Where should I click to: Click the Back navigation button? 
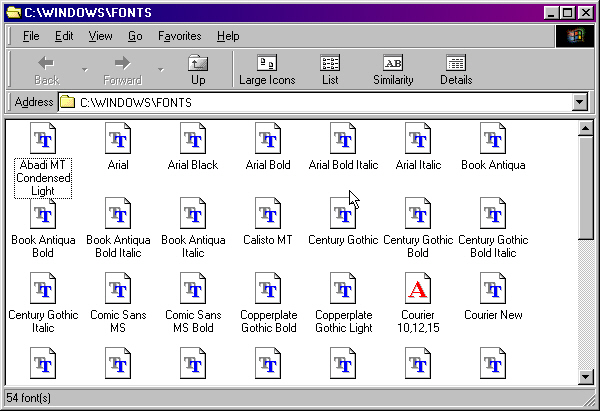tap(46, 70)
